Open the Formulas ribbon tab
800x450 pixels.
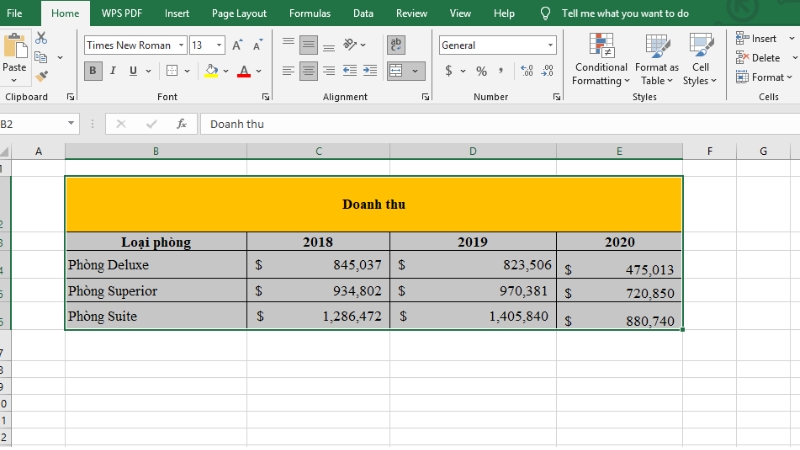310,13
